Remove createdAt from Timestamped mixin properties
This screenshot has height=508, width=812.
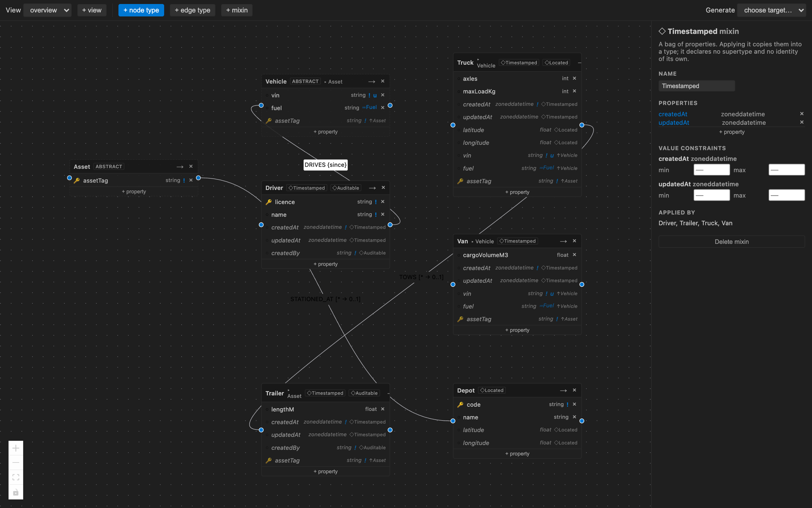(802, 114)
